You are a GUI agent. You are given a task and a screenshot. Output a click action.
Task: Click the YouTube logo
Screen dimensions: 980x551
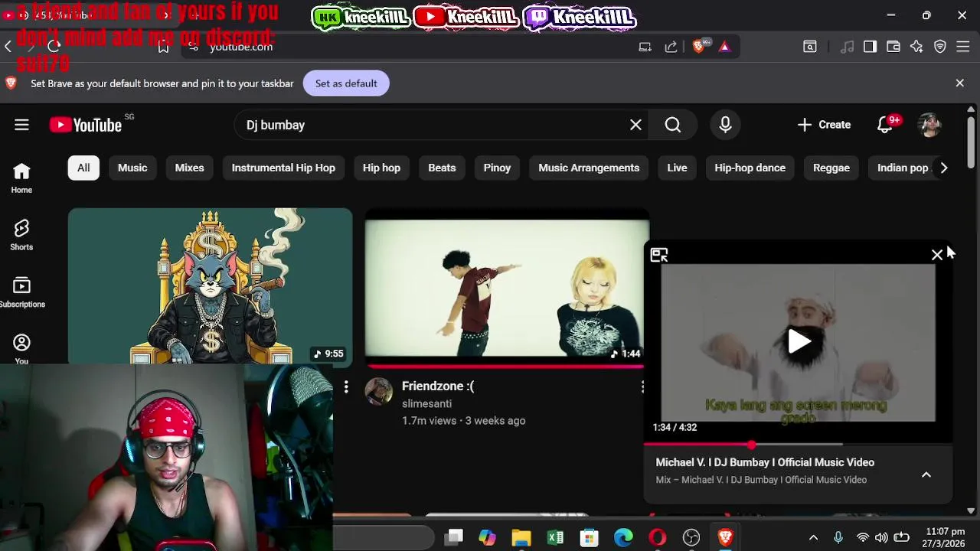86,125
